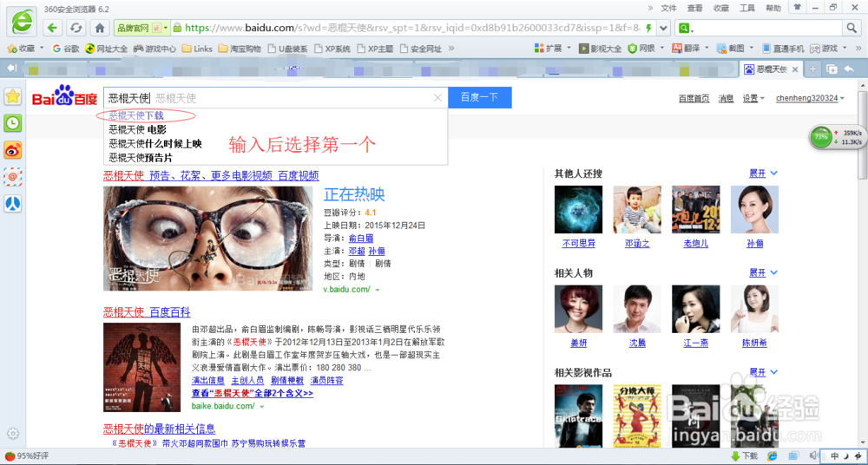Toggle the sound speaker icon in status bar

tap(812, 456)
